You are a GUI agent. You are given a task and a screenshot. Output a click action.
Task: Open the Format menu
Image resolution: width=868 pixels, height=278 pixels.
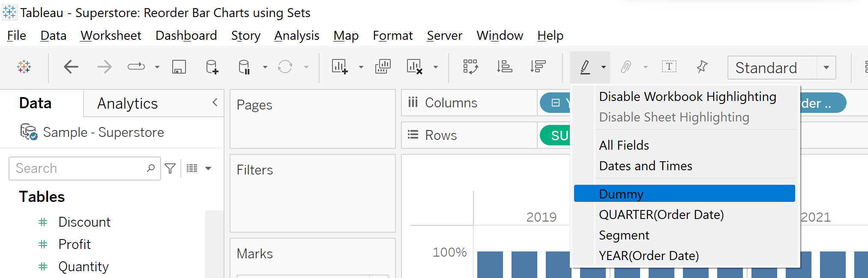point(393,35)
